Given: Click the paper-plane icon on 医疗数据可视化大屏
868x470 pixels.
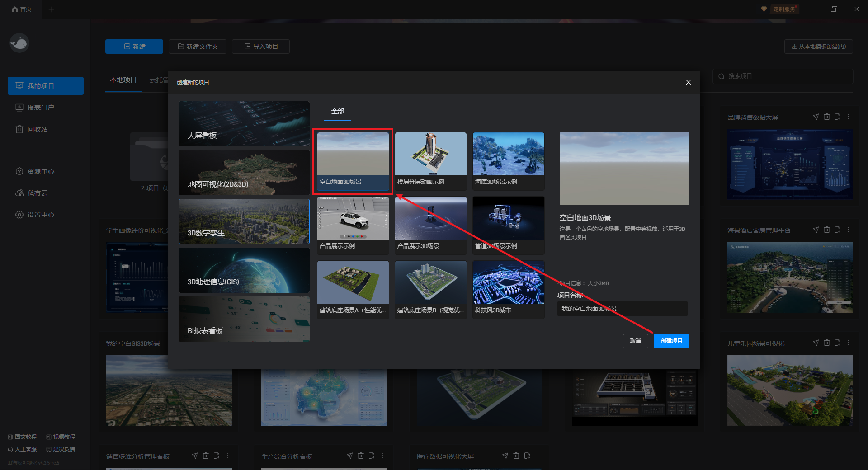Looking at the screenshot, I should point(505,456).
